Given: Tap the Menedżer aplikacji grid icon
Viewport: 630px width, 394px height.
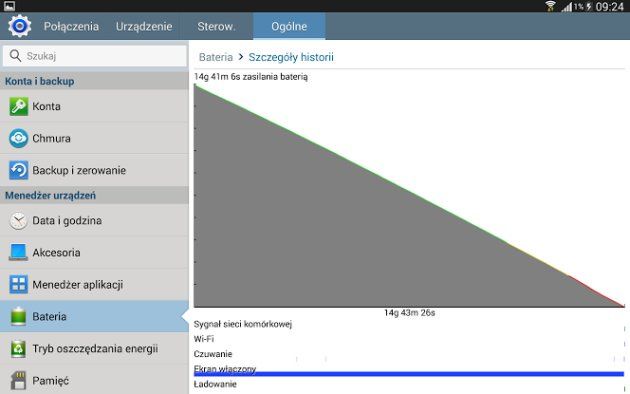Looking at the screenshot, I should click(18, 284).
